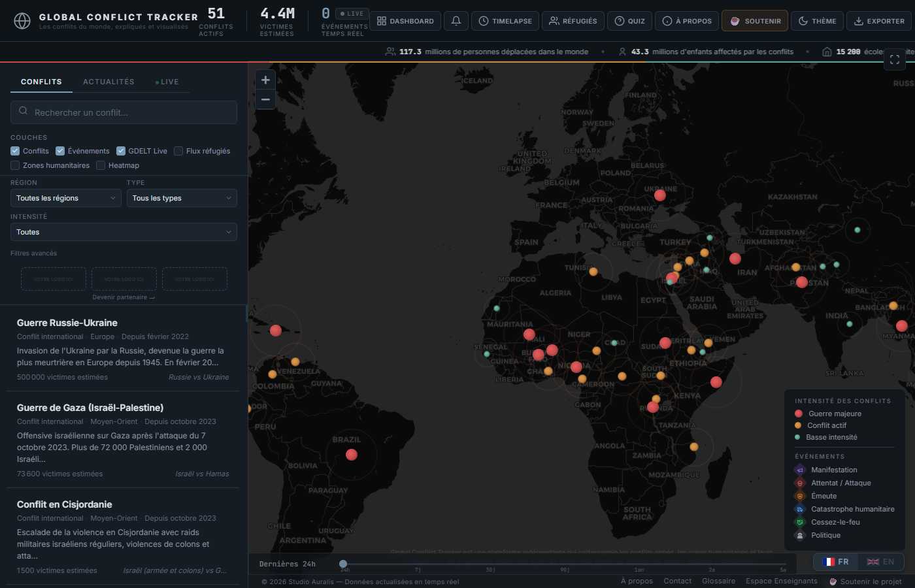Zoom in on the map with plus button
Viewport: 915px width, 588px height.
coord(265,79)
